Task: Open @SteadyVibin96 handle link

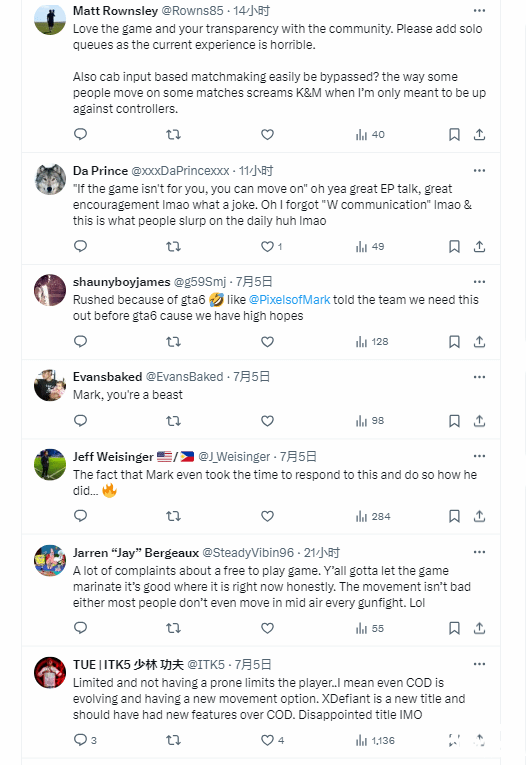Action: 248,553
